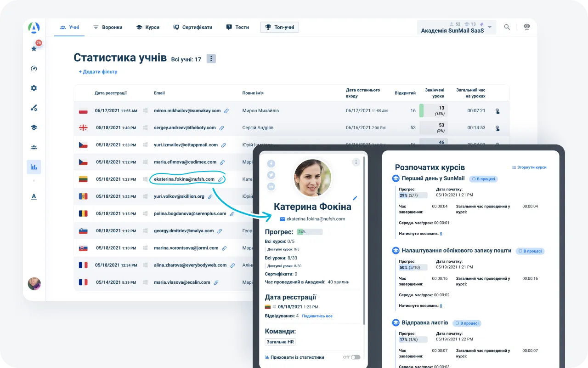Toggle the eye visibility icon in header

click(526, 27)
